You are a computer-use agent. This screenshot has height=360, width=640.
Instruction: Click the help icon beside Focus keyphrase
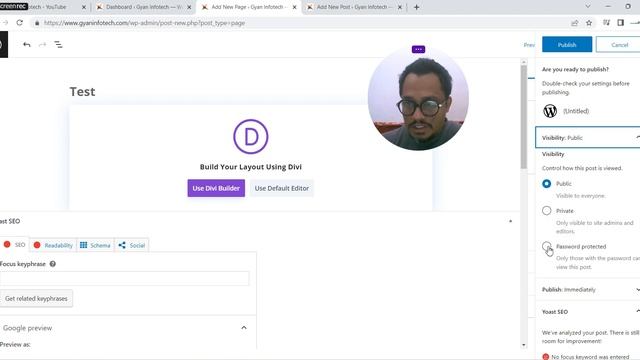[53, 264]
